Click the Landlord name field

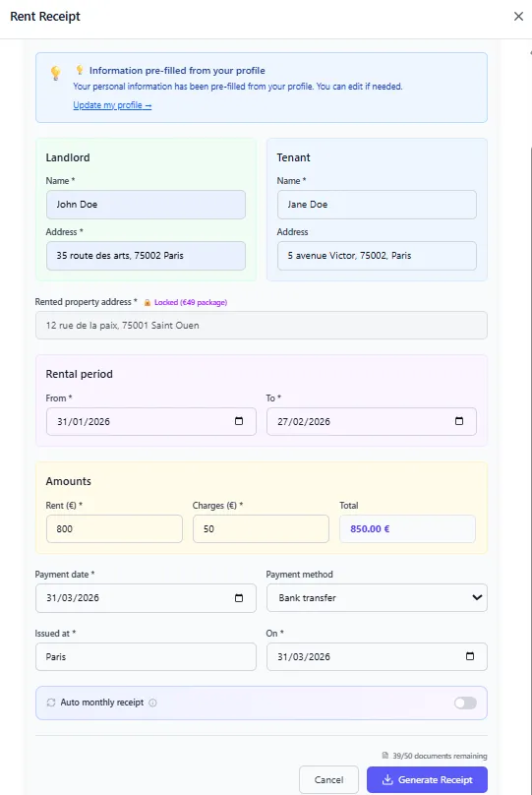pos(146,205)
